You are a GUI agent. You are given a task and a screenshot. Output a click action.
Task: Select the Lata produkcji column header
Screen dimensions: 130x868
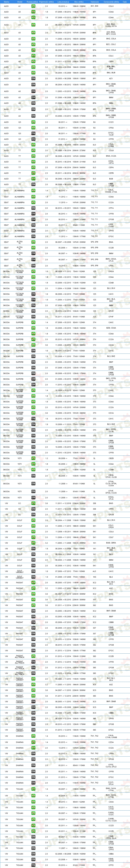63,2
